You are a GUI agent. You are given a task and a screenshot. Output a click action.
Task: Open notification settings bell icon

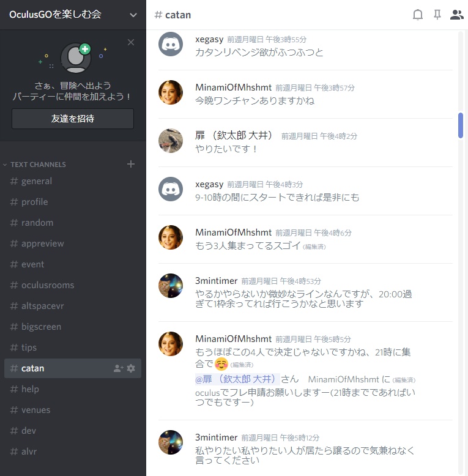click(x=418, y=15)
